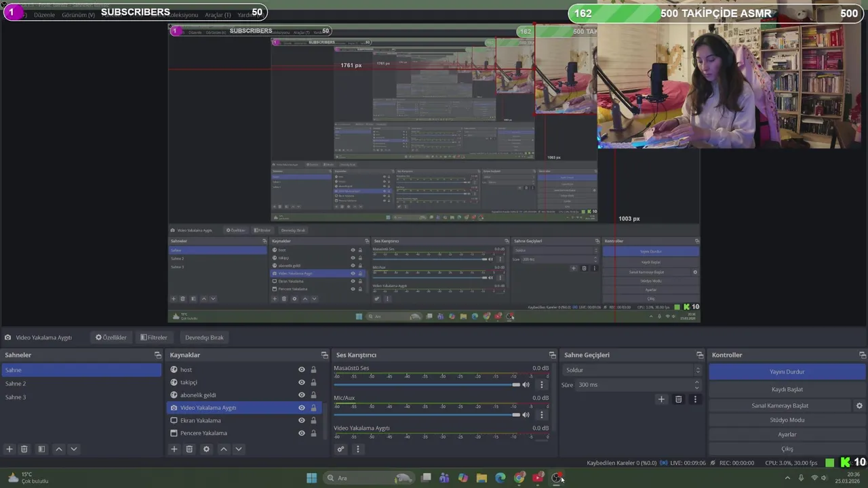Hide the Ekranı Yakalama source
868x488 pixels.
[x=302, y=420]
